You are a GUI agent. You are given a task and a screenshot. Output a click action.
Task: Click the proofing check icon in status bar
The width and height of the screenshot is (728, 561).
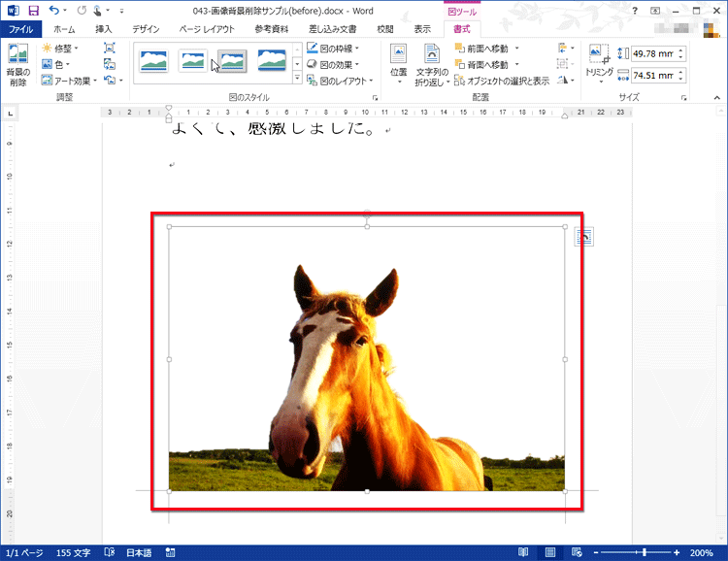pos(110,552)
